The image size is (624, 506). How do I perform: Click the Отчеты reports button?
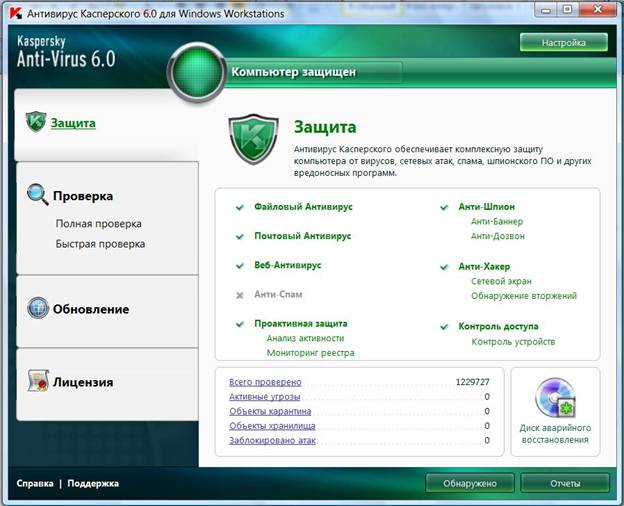tap(565, 483)
